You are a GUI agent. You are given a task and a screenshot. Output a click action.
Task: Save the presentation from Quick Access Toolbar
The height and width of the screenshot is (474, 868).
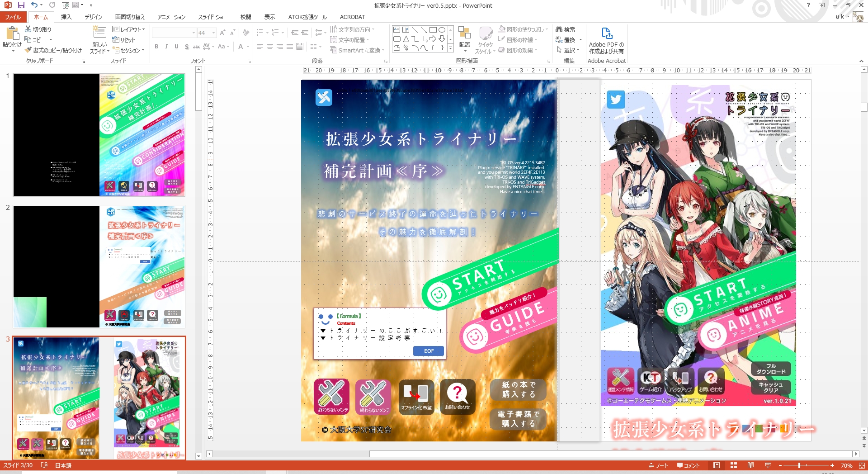(21, 5)
